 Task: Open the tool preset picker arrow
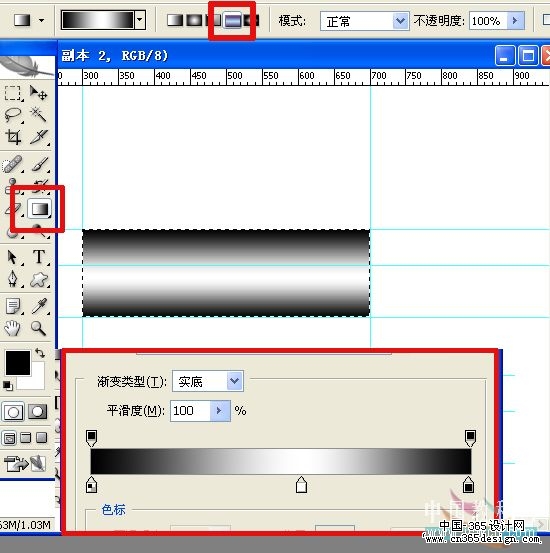point(42,20)
